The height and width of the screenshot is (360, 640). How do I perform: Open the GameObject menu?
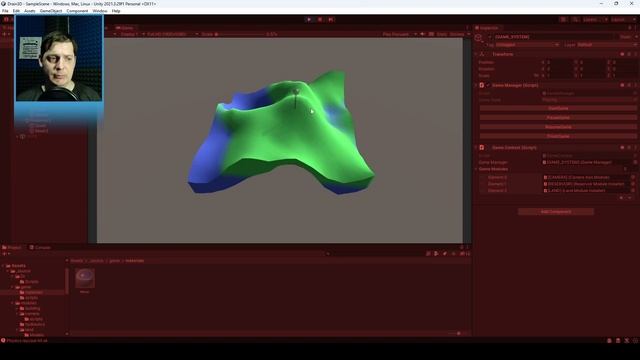pyautogui.click(x=51, y=11)
